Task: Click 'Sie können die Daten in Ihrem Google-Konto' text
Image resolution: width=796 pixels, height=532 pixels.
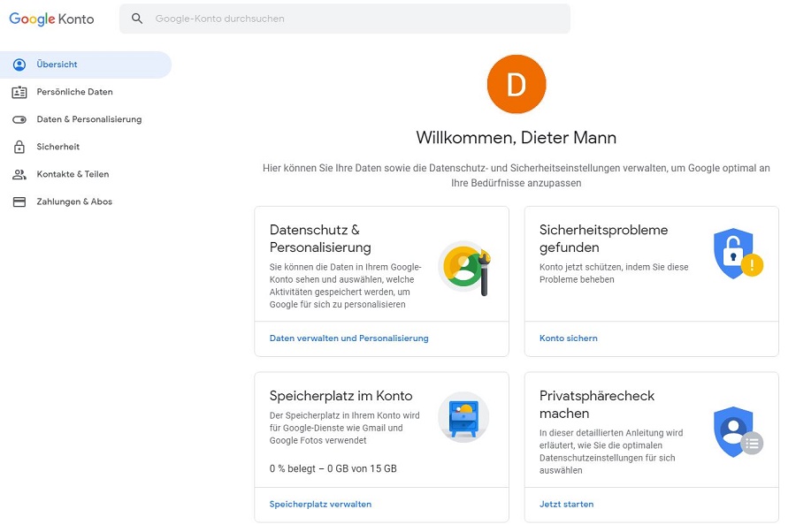Action: point(345,285)
